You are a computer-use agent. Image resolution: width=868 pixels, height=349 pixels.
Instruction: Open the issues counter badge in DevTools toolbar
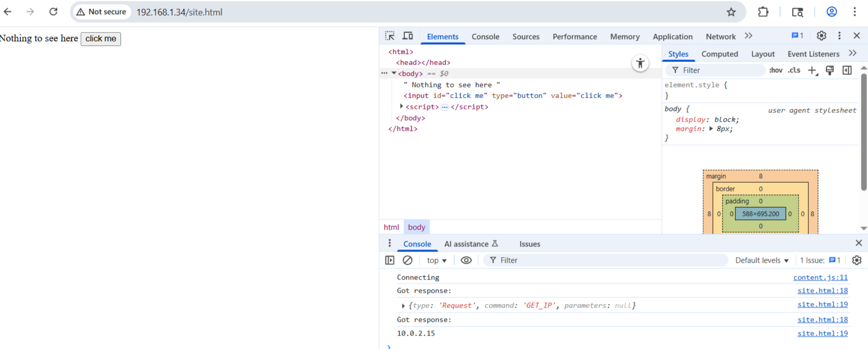point(797,36)
